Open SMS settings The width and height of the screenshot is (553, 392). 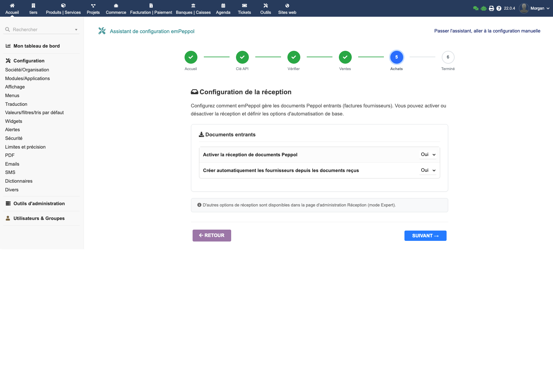(x=10, y=172)
